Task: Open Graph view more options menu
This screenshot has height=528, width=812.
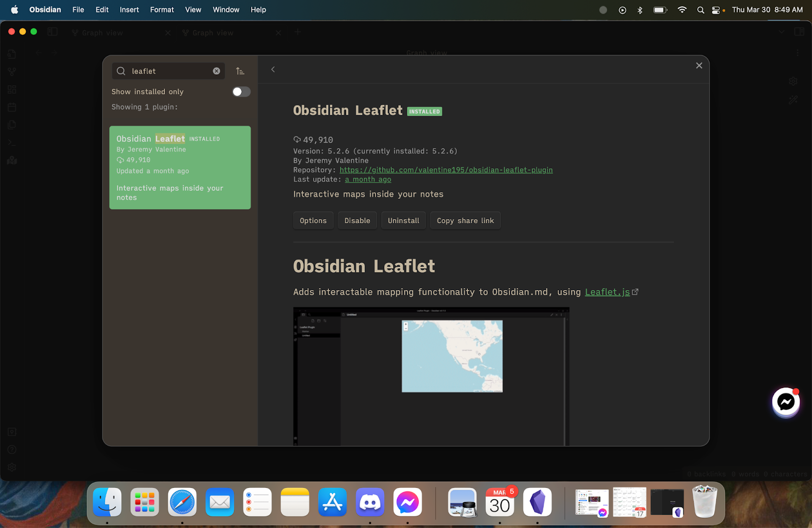Action: click(798, 53)
